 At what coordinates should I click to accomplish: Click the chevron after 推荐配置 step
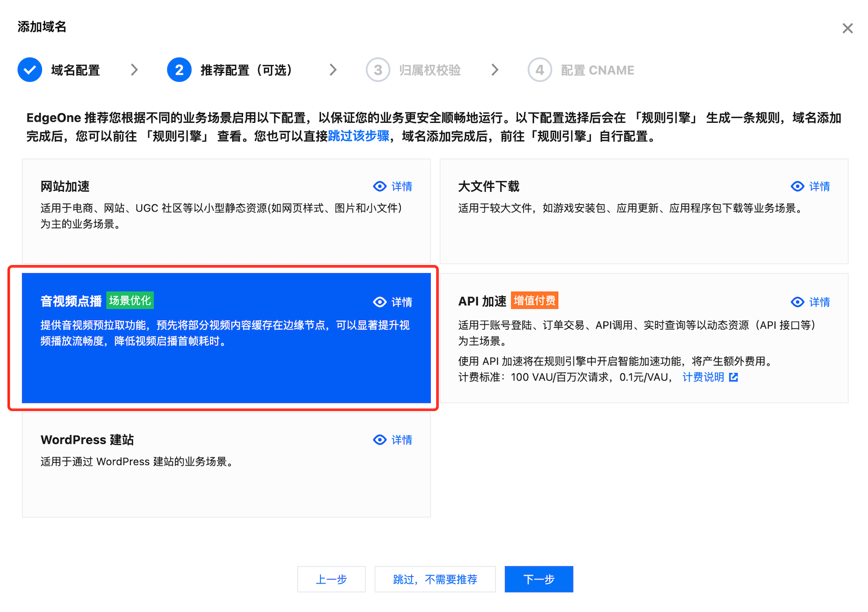click(333, 70)
